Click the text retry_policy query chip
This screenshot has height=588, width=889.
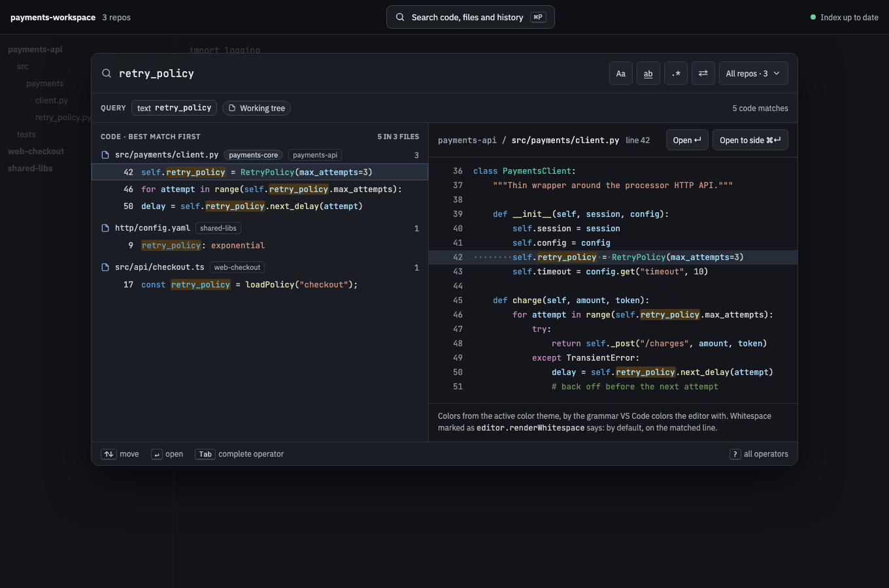coord(174,108)
